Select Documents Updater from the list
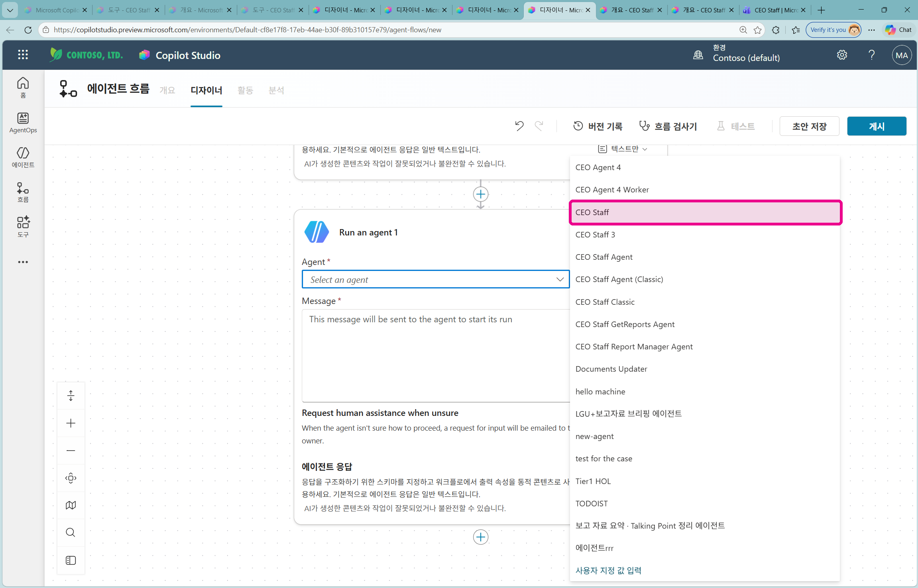 click(x=705, y=369)
